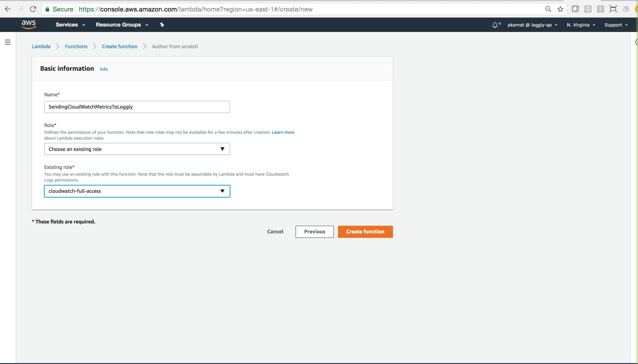Click the Cancel button
The width and height of the screenshot is (638, 364).
(275, 231)
